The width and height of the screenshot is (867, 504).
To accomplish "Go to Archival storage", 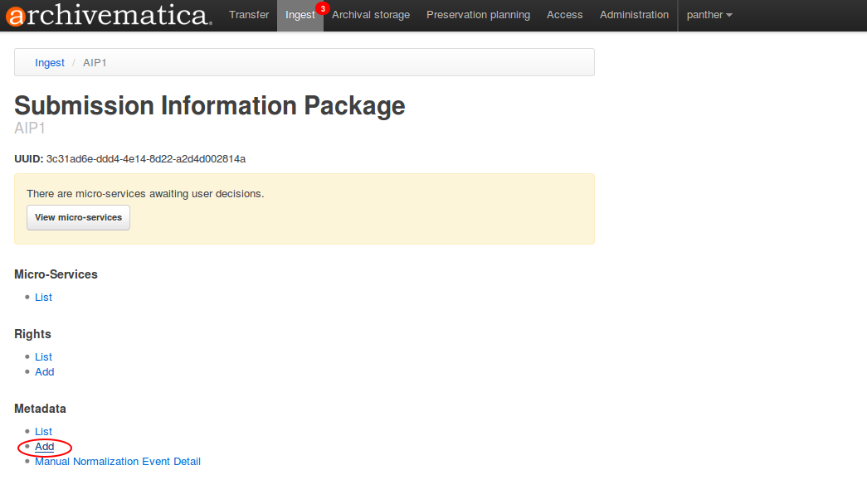I will coord(371,15).
